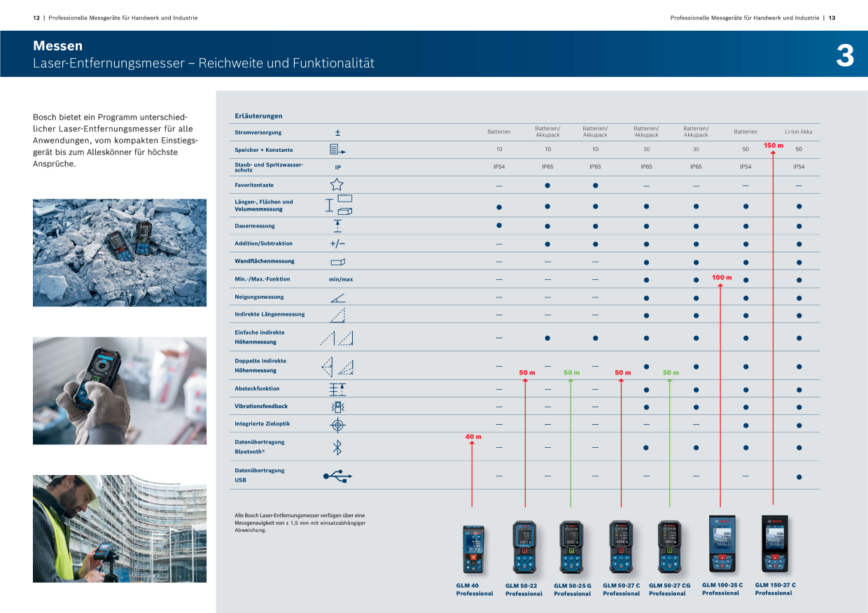Click the 'Integrierte Zieloptik' row label
Screen dimensions: 868x613
point(262,424)
